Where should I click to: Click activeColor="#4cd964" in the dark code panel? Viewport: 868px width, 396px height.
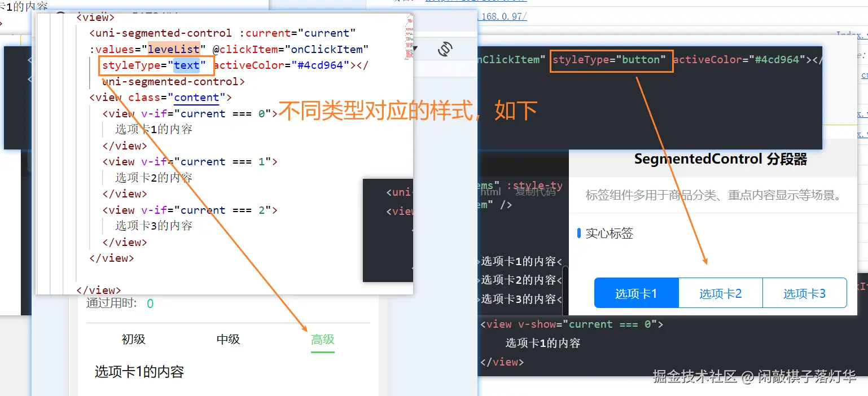pos(739,59)
